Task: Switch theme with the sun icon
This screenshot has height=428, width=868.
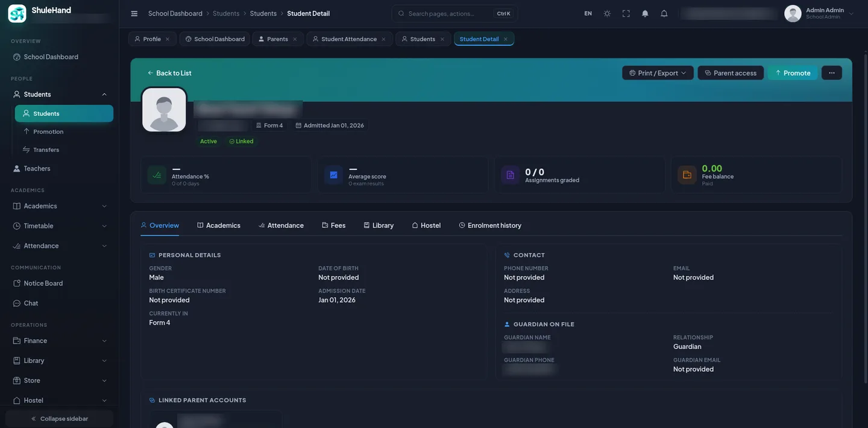Action: point(607,13)
